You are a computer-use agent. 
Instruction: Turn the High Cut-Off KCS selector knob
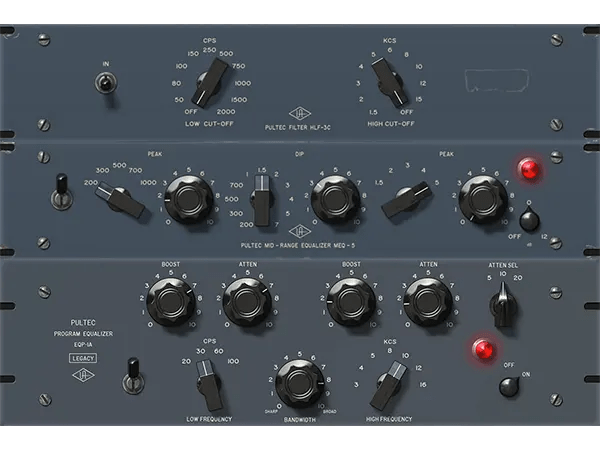coord(390,82)
